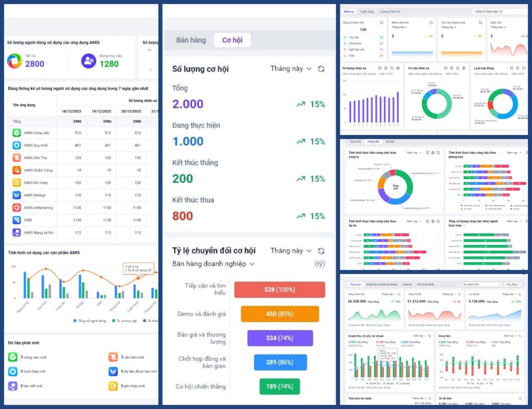The height and width of the screenshot is (409, 532).
Task: Open the settings gear on the company work chart
Action: pyautogui.click(x=432, y=153)
